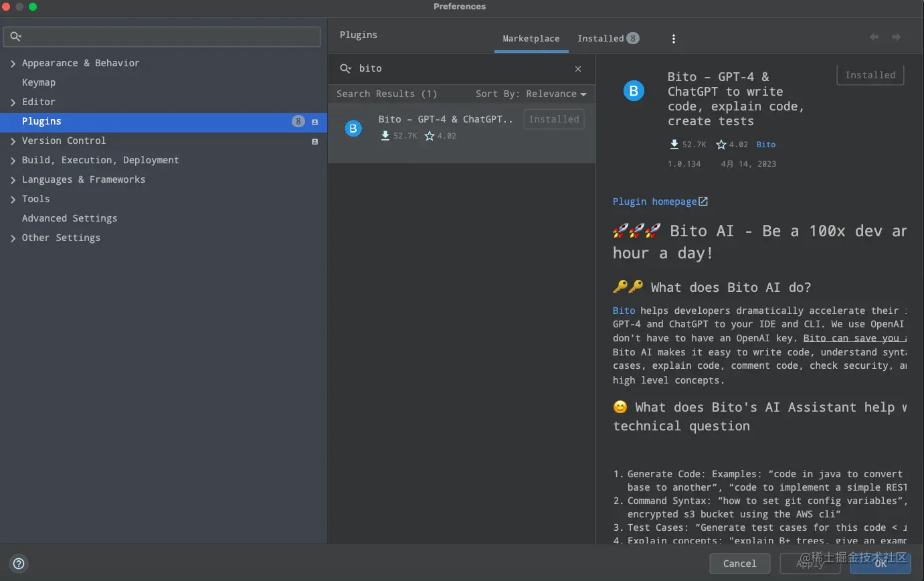The height and width of the screenshot is (581, 924).
Task: Go back with the left arrow icon
Action: pos(874,37)
